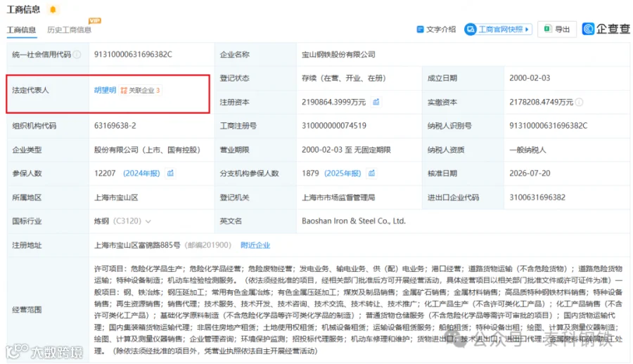Viewport: 633px width, 364px height.
Task: Select region 上海市宝山区
Action: click(116, 197)
